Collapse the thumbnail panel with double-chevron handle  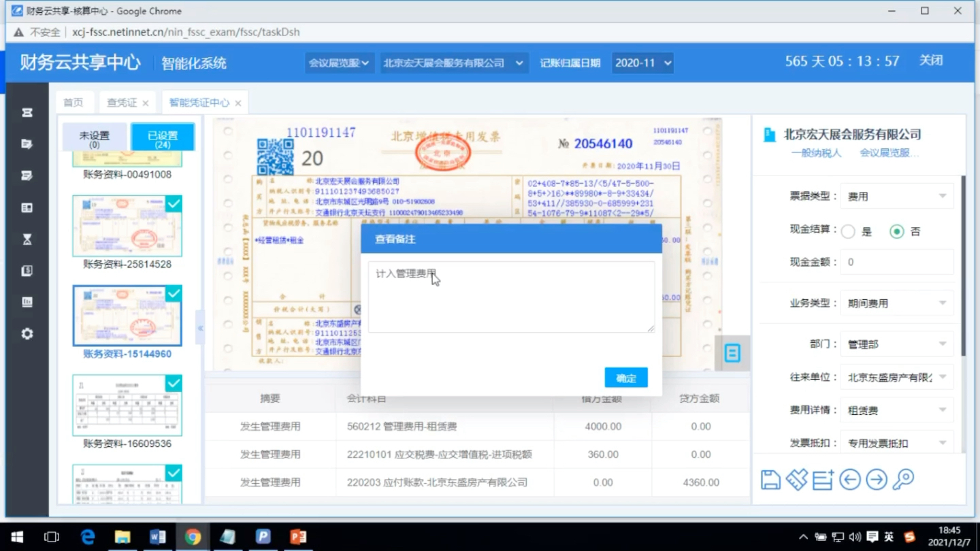[200, 328]
